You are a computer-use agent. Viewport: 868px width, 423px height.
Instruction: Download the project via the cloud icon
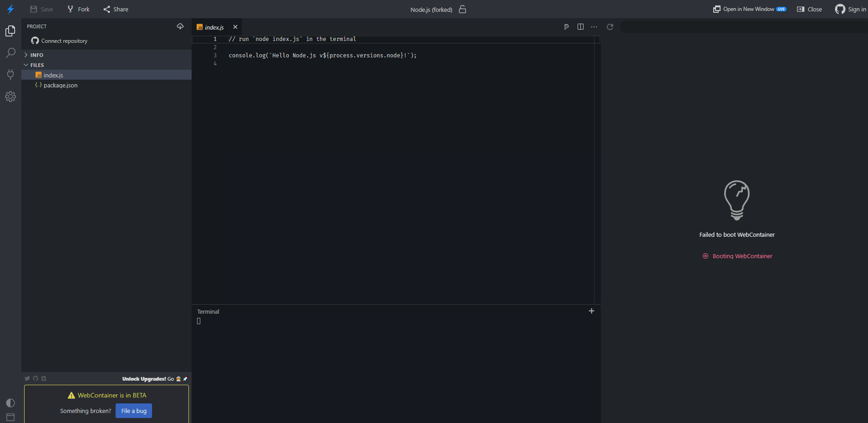click(x=180, y=26)
